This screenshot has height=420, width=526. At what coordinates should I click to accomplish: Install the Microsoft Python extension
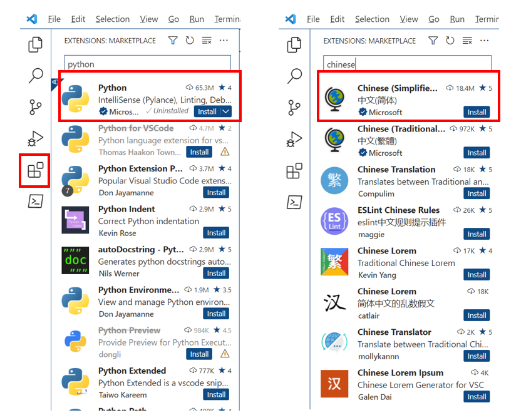[207, 111]
